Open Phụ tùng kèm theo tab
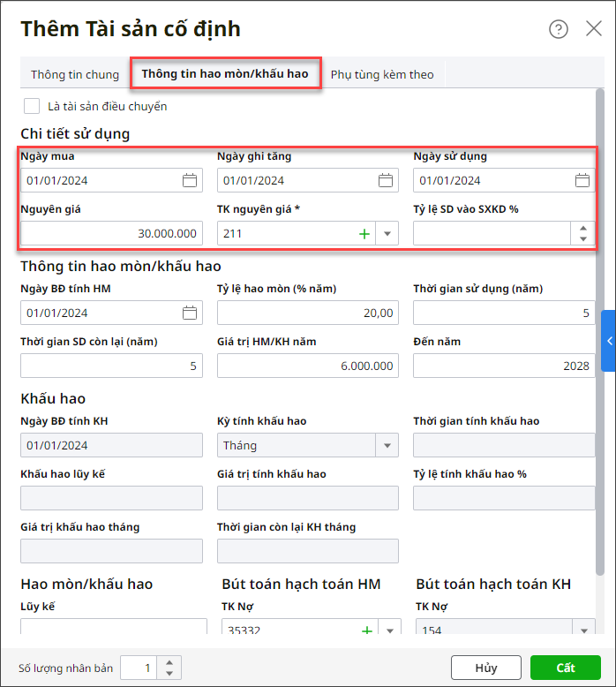 click(x=382, y=74)
